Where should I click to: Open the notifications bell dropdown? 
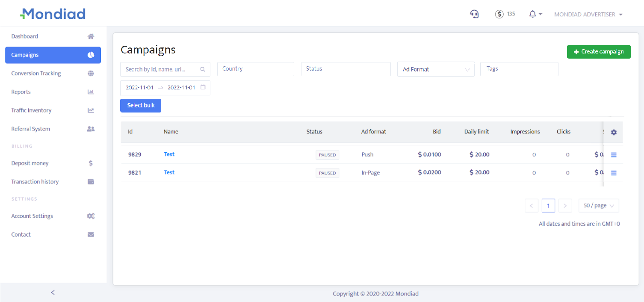point(535,14)
